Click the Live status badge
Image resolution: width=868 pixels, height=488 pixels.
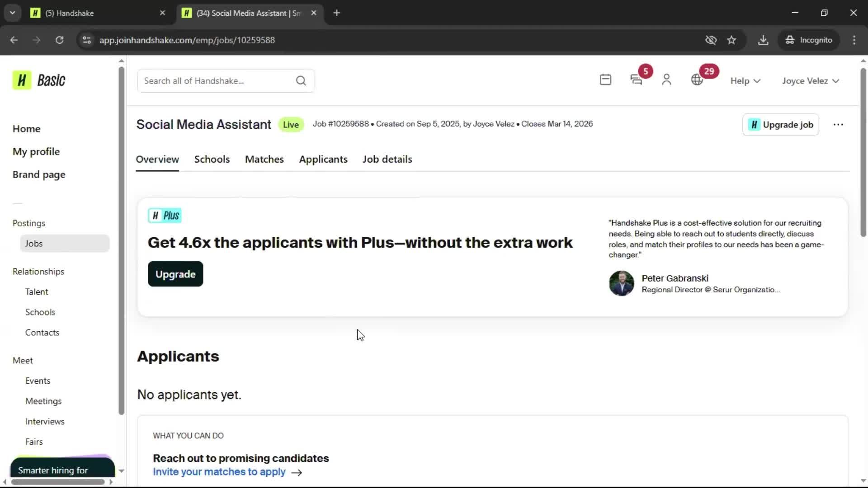tap(291, 125)
